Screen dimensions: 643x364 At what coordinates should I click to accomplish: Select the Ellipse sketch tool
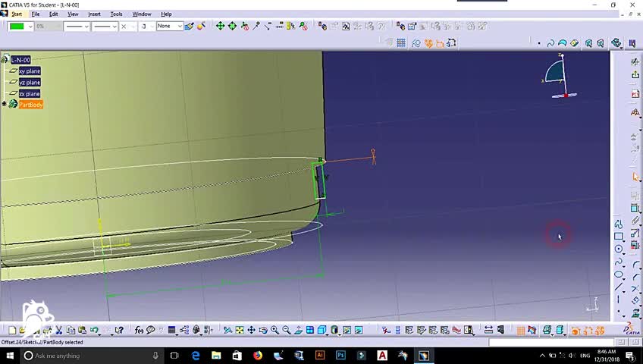619,275
